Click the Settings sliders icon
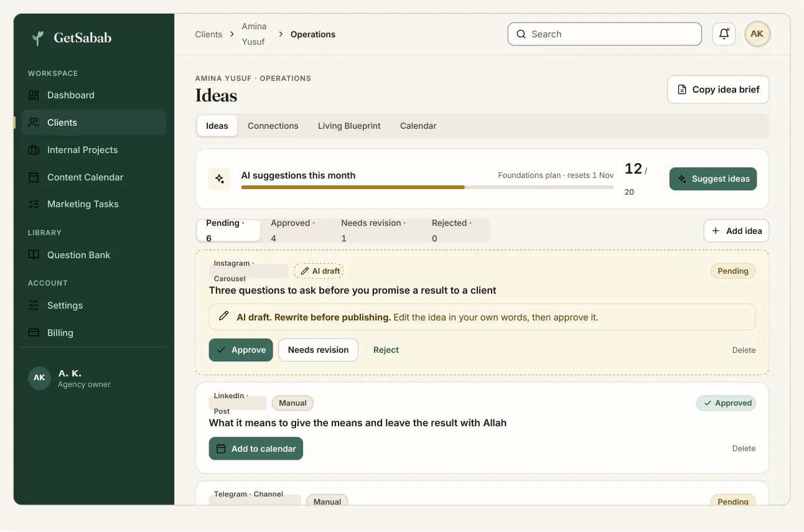This screenshot has width=804, height=532. tap(34, 306)
